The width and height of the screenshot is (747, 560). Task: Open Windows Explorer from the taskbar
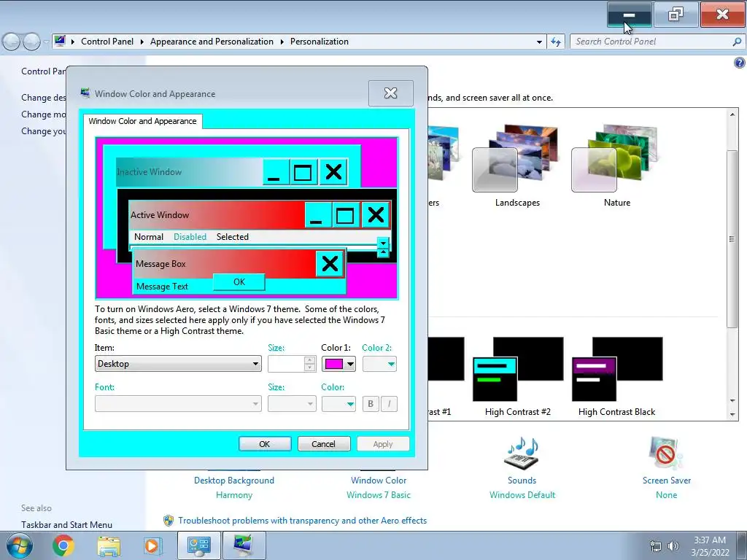pyautogui.click(x=109, y=545)
